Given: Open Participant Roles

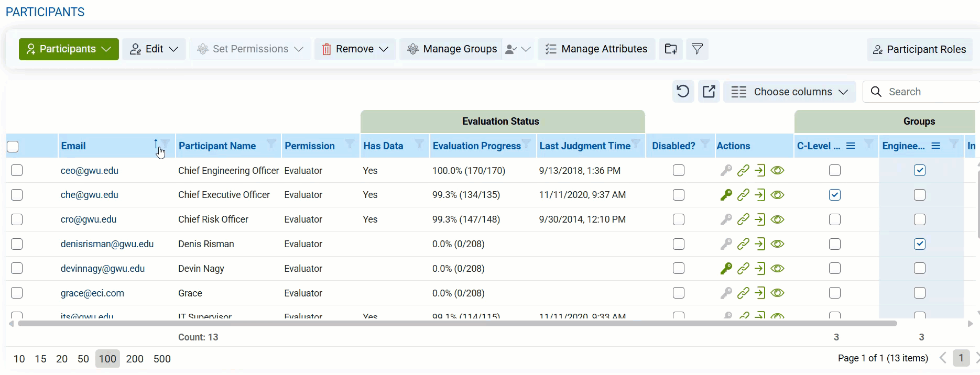Looking at the screenshot, I should coord(919,49).
